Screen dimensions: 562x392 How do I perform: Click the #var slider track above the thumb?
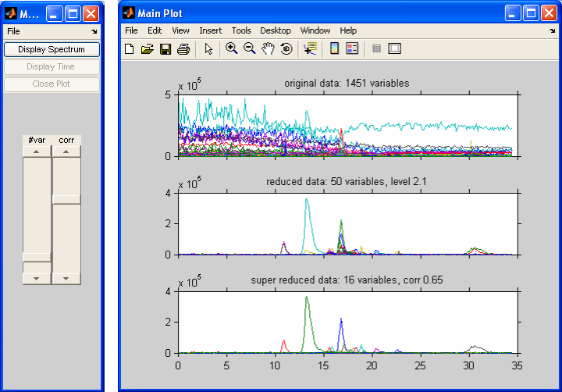[x=37, y=205]
